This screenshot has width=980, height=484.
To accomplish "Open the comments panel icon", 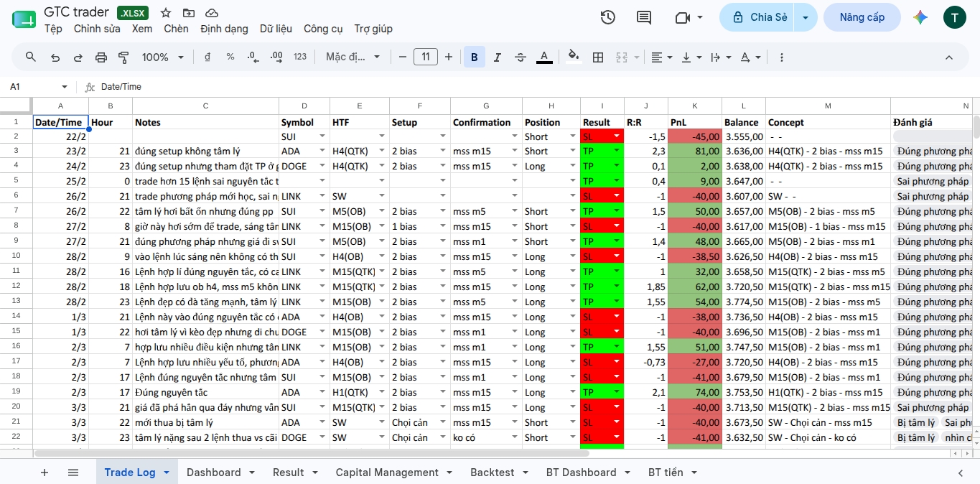I will point(644,17).
